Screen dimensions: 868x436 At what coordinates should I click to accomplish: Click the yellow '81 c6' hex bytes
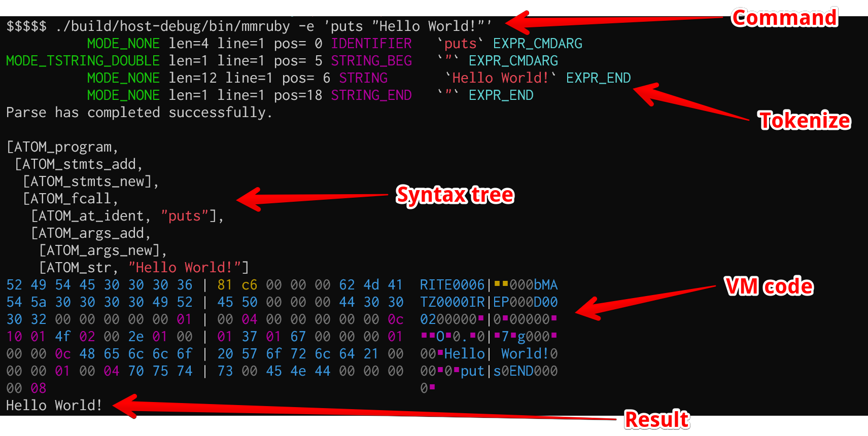click(x=237, y=285)
